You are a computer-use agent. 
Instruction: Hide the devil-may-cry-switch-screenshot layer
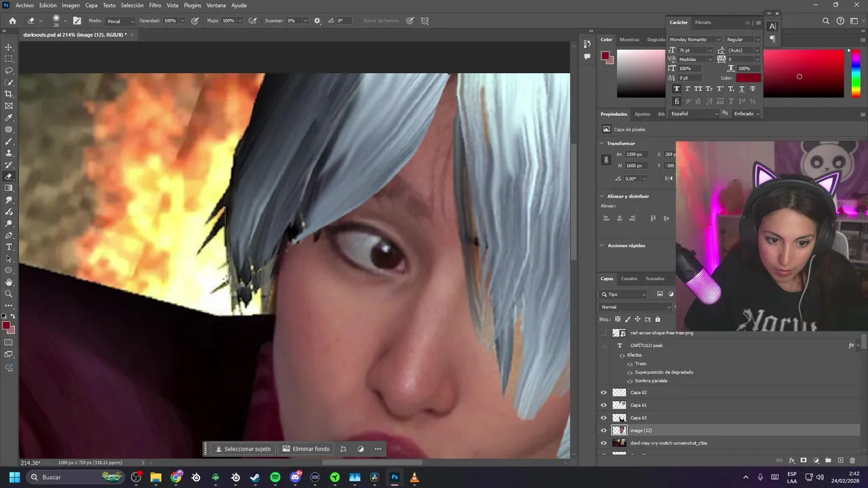(604, 443)
